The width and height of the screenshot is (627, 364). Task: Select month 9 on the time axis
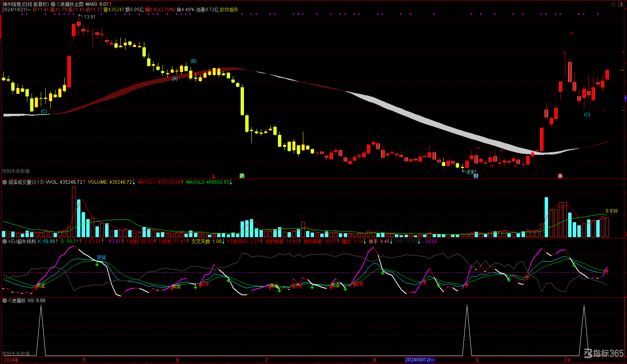pos(477,360)
